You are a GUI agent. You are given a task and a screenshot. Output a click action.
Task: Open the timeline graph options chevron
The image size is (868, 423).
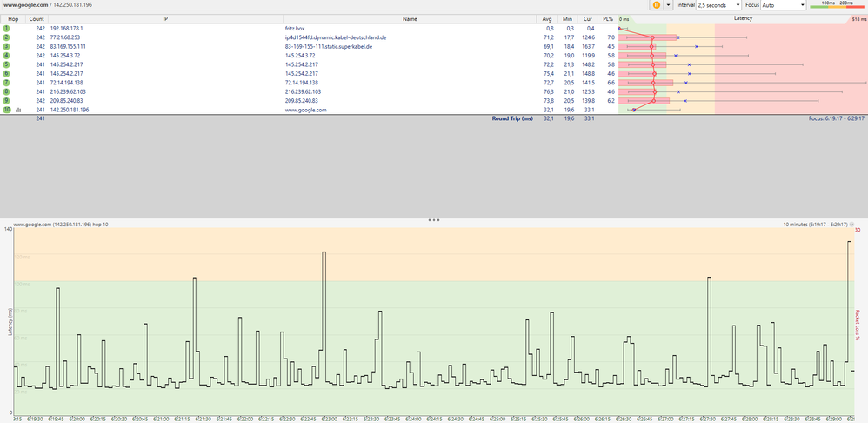pos(851,225)
